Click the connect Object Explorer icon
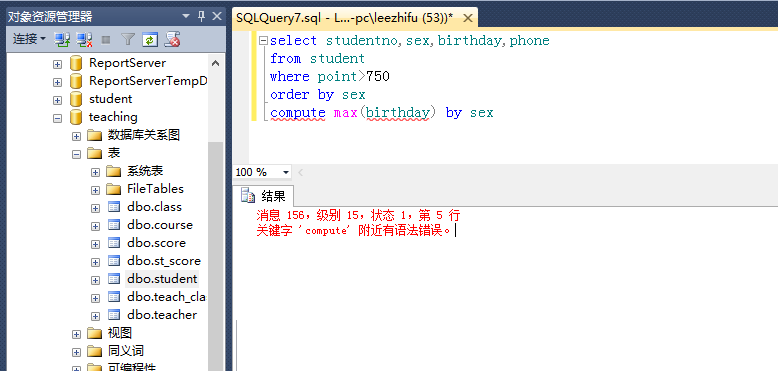This screenshot has height=371, width=778. (x=62, y=40)
